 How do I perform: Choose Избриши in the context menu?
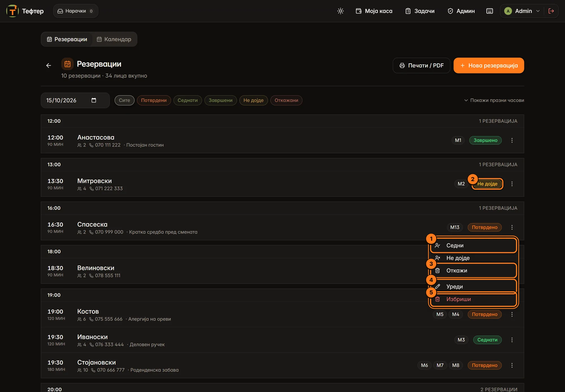[473, 299]
